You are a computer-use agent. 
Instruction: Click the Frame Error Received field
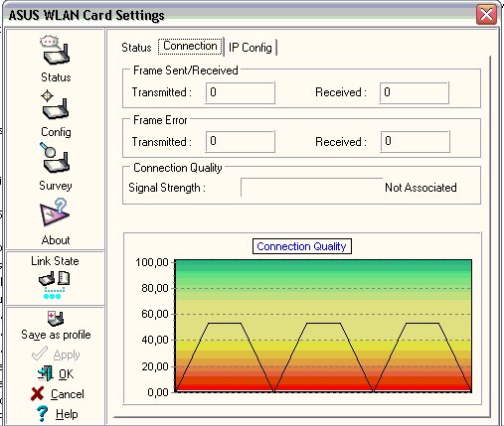(416, 141)
